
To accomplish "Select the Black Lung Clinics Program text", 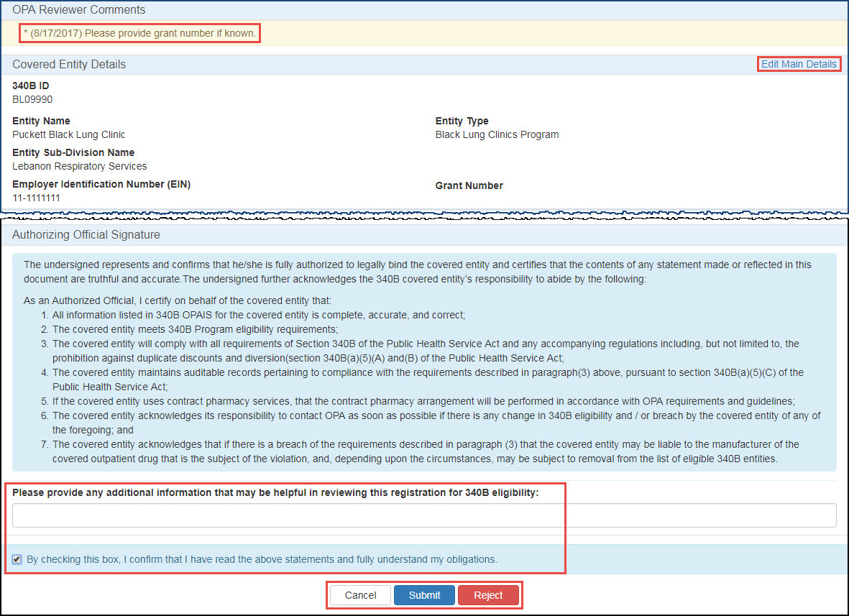I will 497,134.
